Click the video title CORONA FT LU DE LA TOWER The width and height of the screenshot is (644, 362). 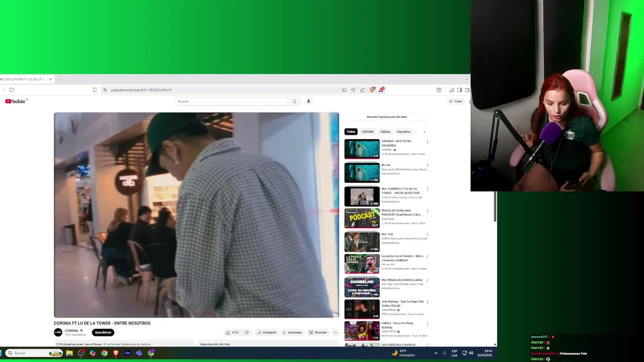pos(102,323)
